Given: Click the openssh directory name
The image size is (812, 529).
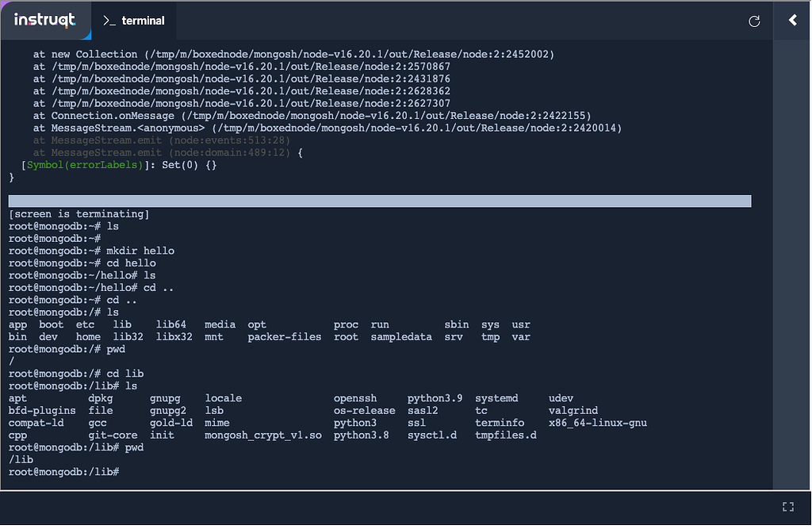Looking at the screenshot, I should click(x=358, y=398).
